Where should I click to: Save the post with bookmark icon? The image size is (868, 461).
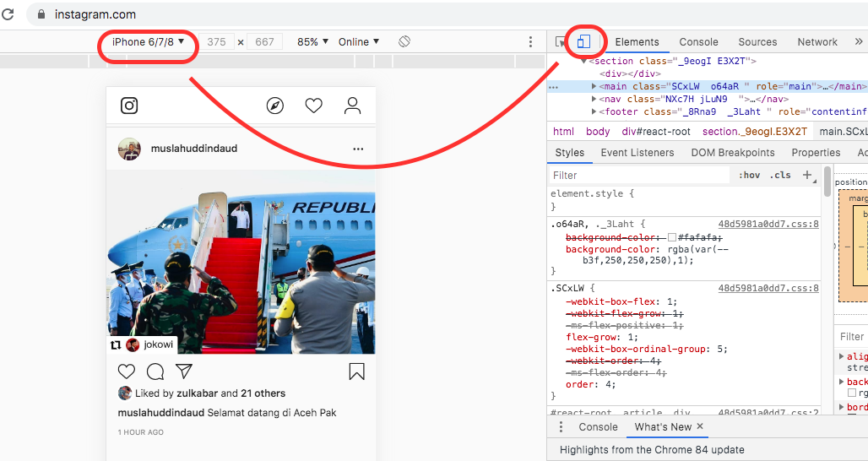coord(356,372)
